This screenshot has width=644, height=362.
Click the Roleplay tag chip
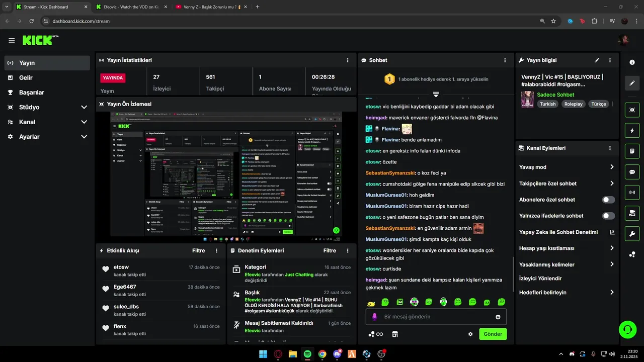(573, 104)
